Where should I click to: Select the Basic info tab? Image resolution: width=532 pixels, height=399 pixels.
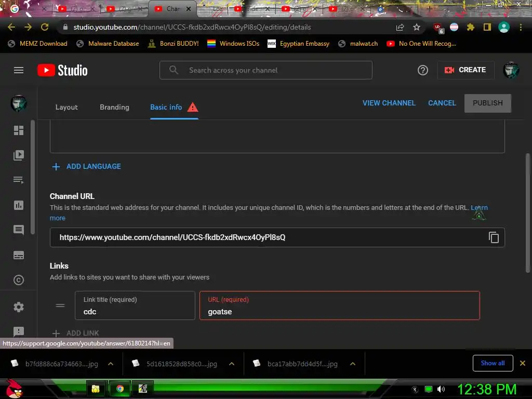[x=174, y=107]
